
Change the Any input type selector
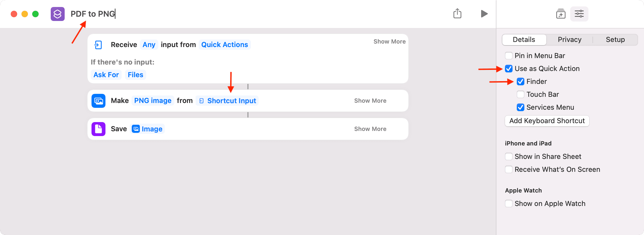pos(149,45)
